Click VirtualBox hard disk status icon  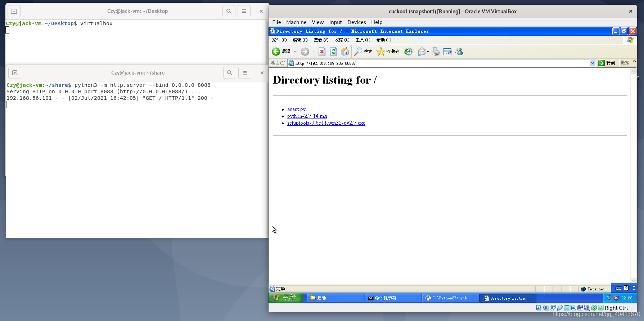pyautogui.click(x=539, y=308)
